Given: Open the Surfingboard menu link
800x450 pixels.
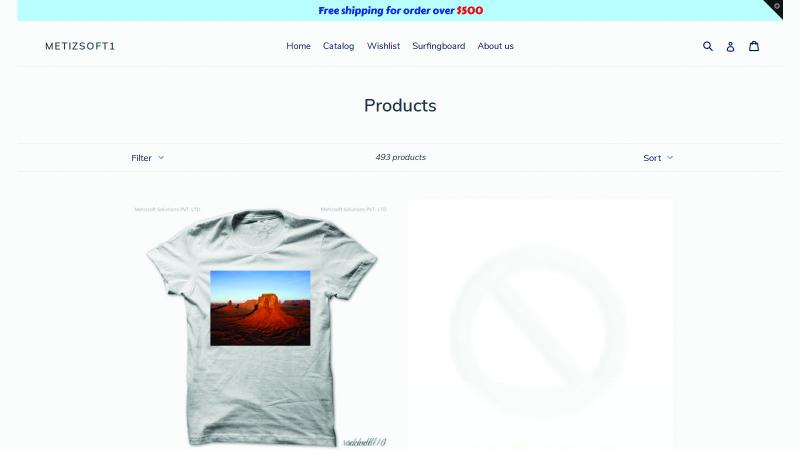Looking at the screenshot, I should [439, 46].
